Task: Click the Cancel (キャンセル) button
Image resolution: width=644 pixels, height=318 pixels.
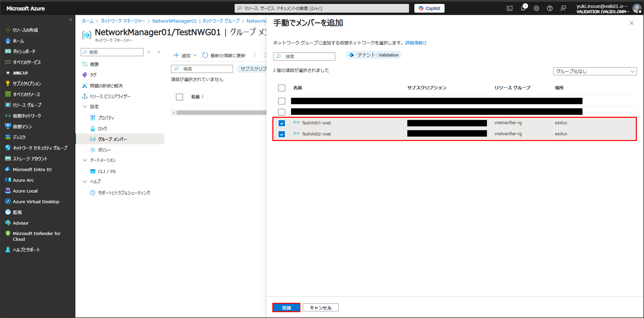Action: point(321,307)
